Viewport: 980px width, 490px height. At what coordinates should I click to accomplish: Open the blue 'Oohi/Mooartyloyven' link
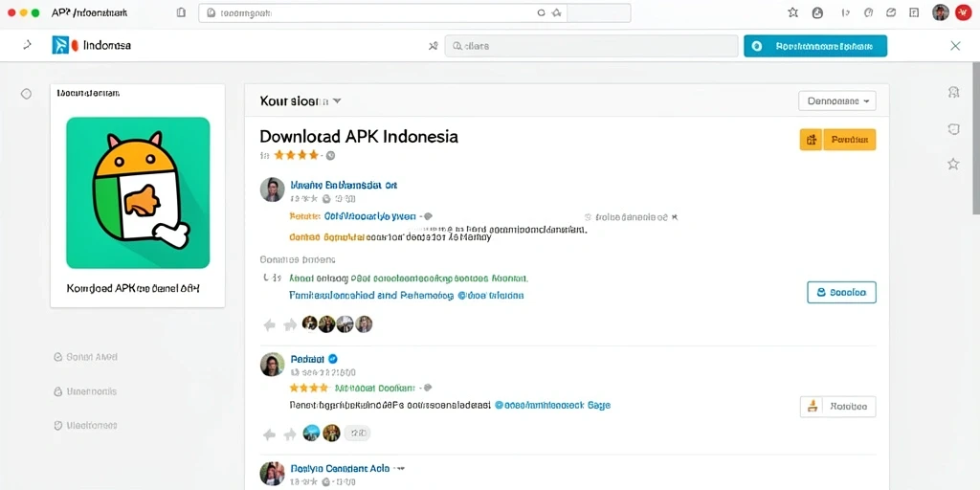pos(370,216)
